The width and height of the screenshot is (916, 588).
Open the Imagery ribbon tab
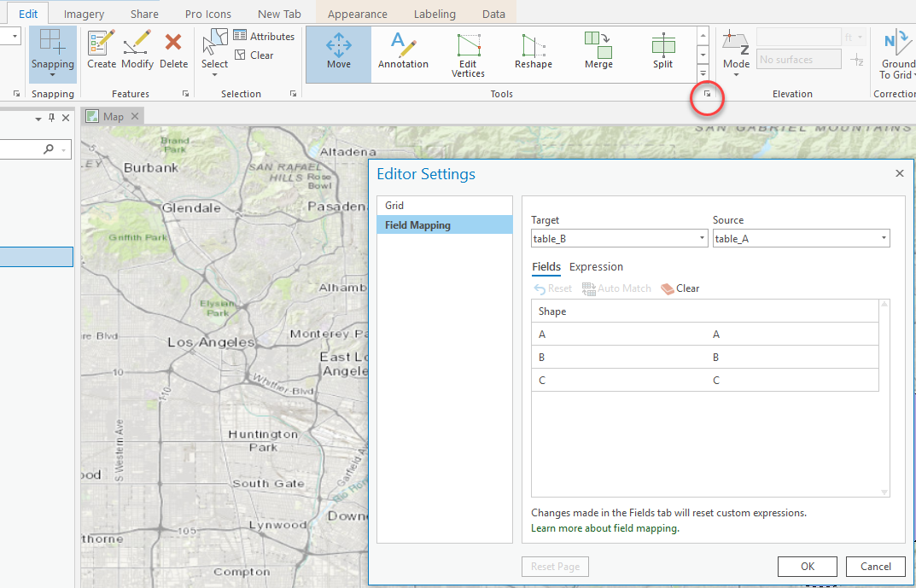(84, 14)
